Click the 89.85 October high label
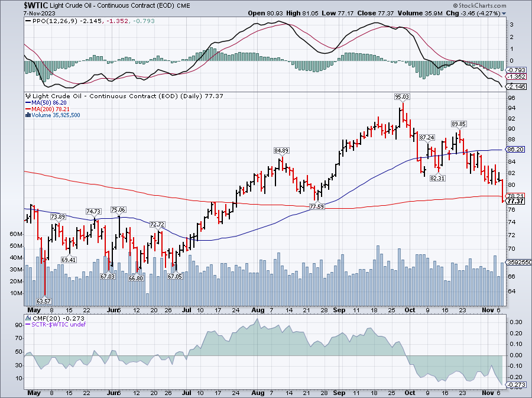 tap(459, 124)
